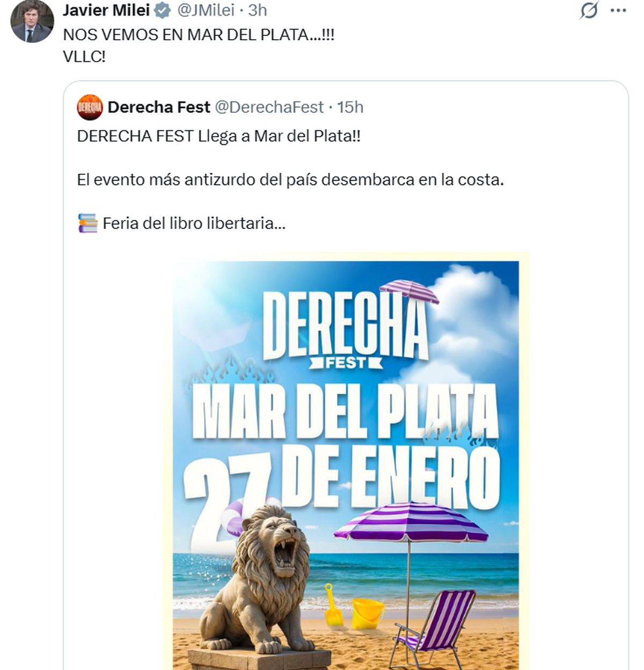Click the books emoji before Feria del libro

click(x=87, y=223)
